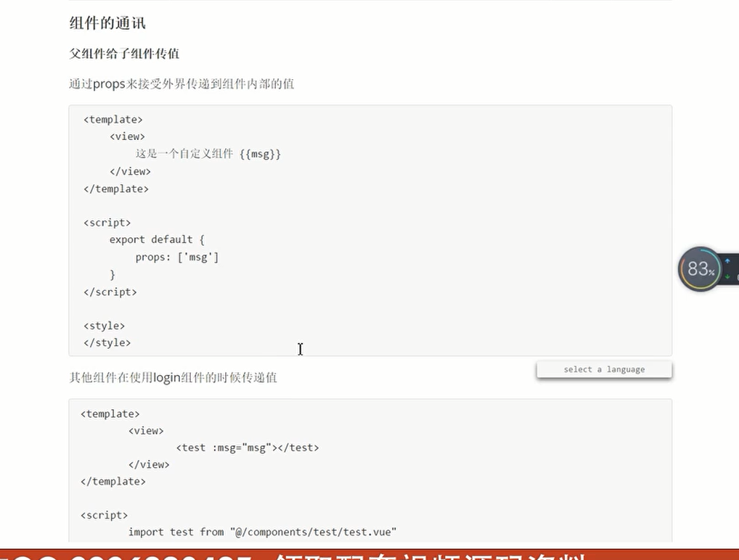Click the paragraph '通过props来接受外界传递到组件内部的值'
739x560 pixels.
coord(181,84)
